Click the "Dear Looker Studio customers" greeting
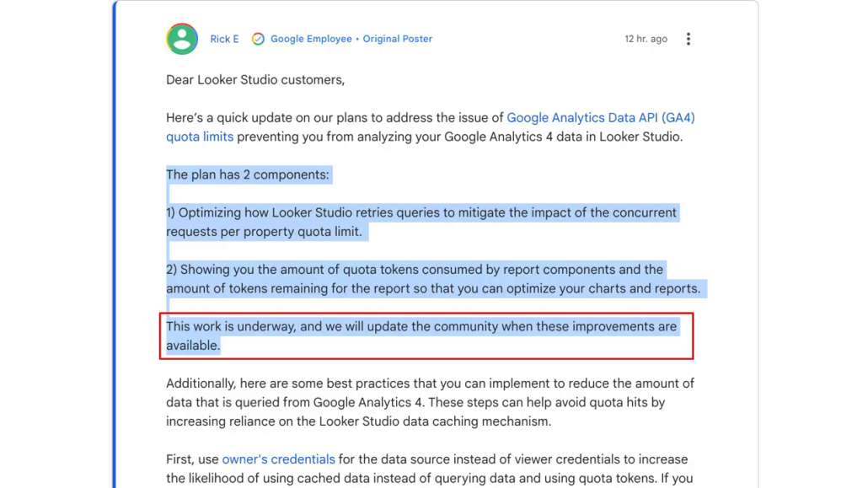The width and height of the screenshot is (868, 488). tap(255, 80)
